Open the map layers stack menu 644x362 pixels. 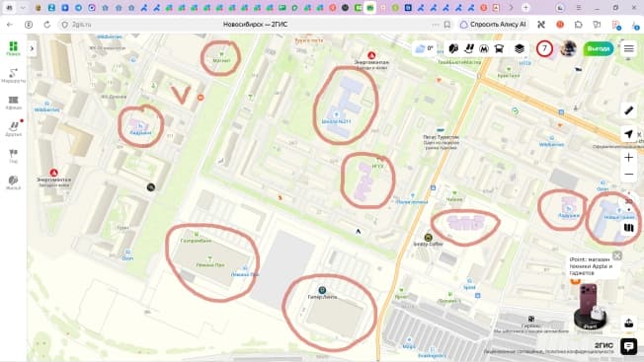[520, 48]
